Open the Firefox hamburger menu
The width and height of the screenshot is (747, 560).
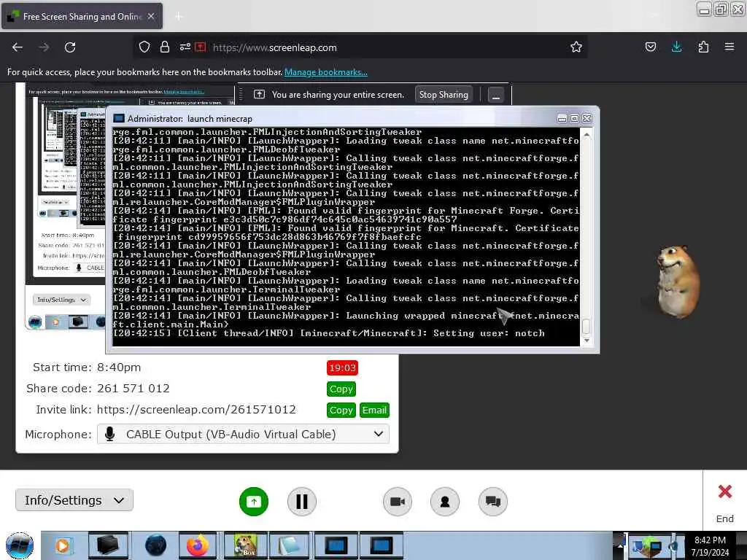(x=729, y=47)
